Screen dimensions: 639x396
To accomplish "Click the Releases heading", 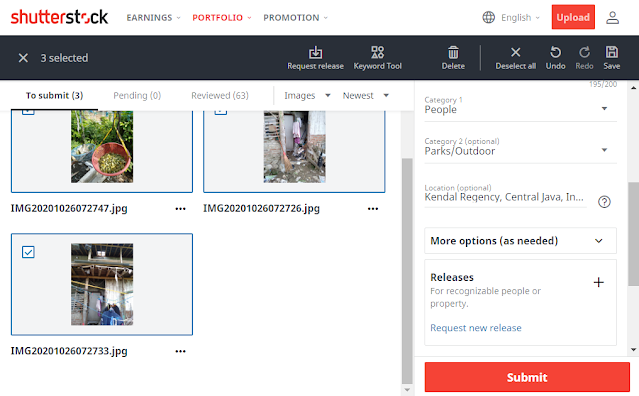I will tap(452, 277).
